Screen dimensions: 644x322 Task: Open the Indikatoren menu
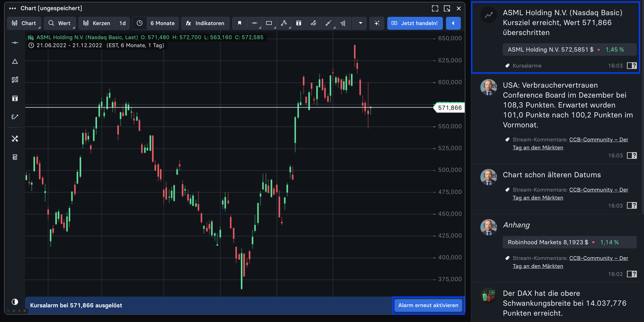pyautogui.click(x=205, y=23)
